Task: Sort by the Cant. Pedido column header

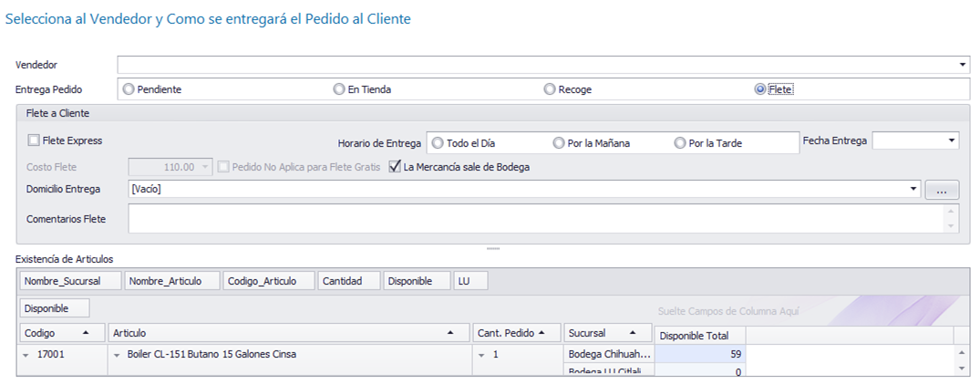Action: click(516, 334)
